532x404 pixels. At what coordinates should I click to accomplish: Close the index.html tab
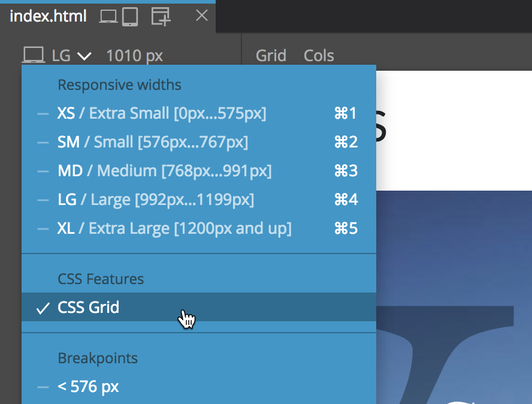(x=202, y=16)
